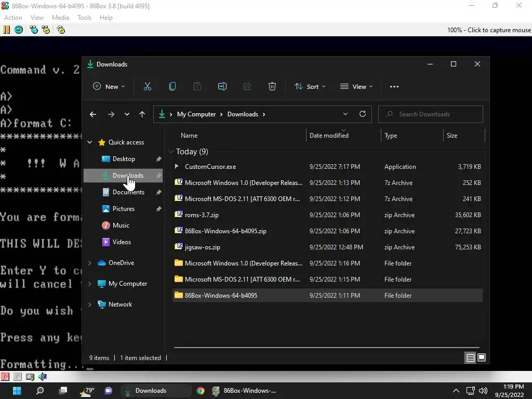Image resolution: width=532 pixels, height=399 pixels.
Task: Expand the Network tree node
Action: point(89,304)
